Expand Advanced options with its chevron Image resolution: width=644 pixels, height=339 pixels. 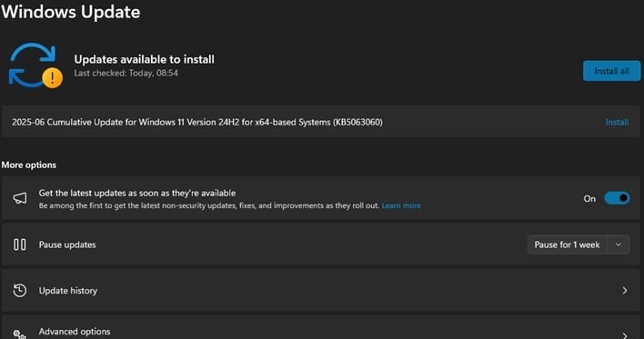click(624, 334)
